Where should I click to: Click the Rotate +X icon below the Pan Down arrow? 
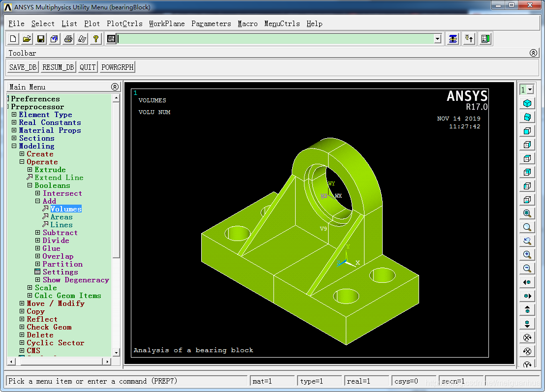[527, 337]
